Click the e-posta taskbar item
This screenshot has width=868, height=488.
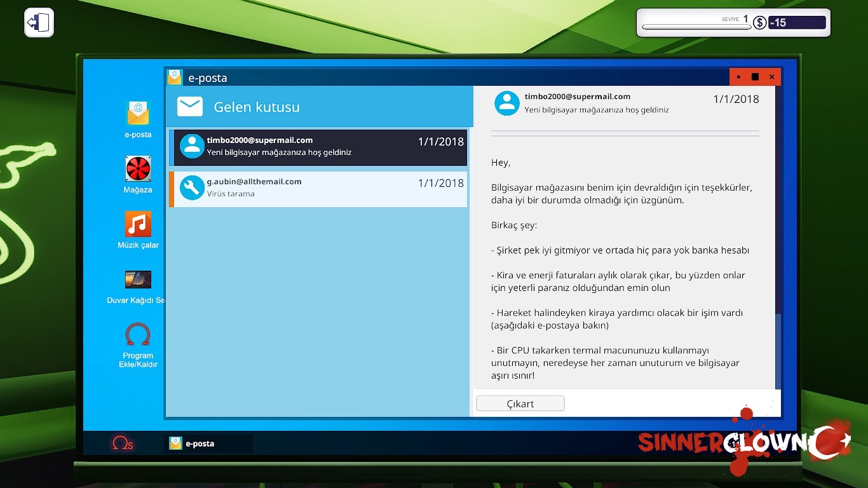click(208, 444)
